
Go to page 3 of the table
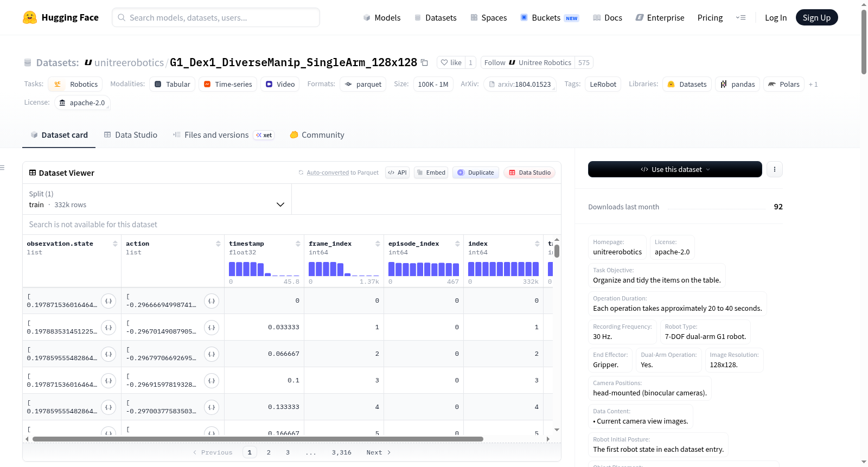pyautogui.click(x=288, y=452)
